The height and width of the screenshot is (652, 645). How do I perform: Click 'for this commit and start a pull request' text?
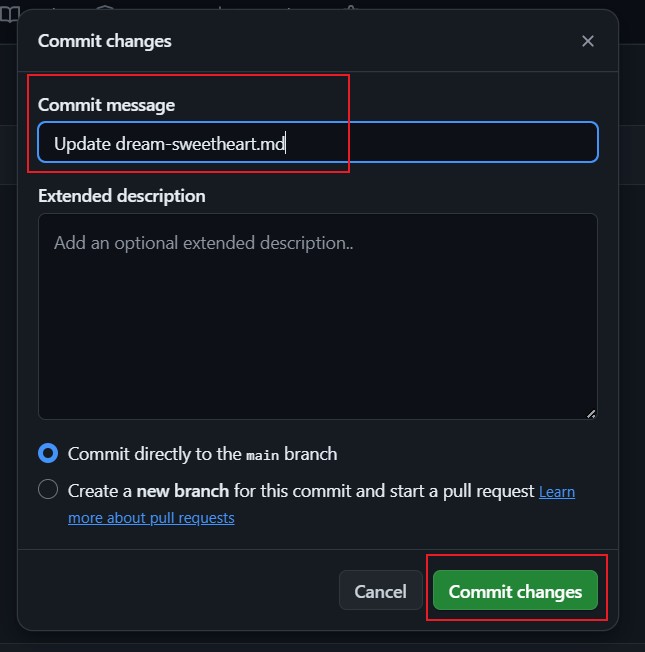(384, 491)
